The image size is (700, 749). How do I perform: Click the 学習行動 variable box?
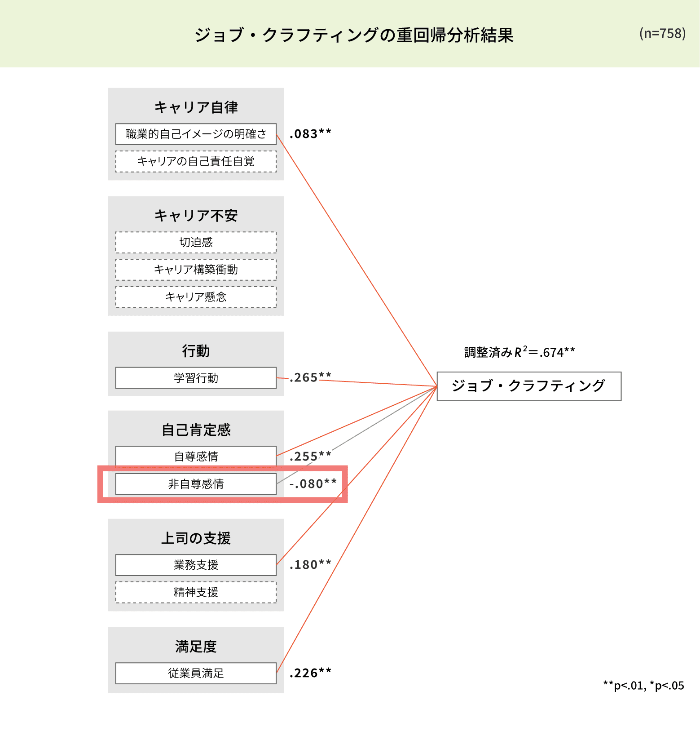196,378
